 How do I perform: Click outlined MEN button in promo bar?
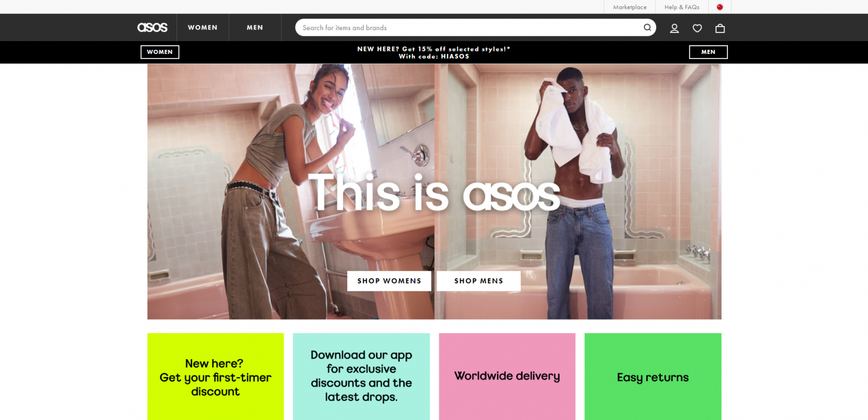coord(708,52)
